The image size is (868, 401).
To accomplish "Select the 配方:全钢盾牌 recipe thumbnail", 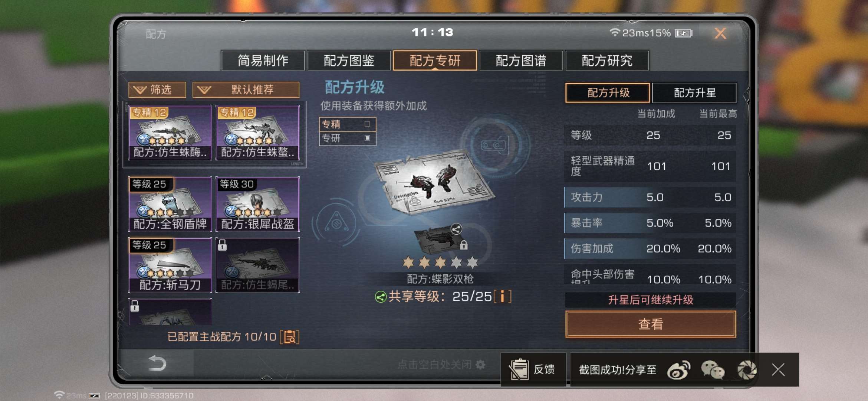I will pyautogui.click(x=170, y=204).
